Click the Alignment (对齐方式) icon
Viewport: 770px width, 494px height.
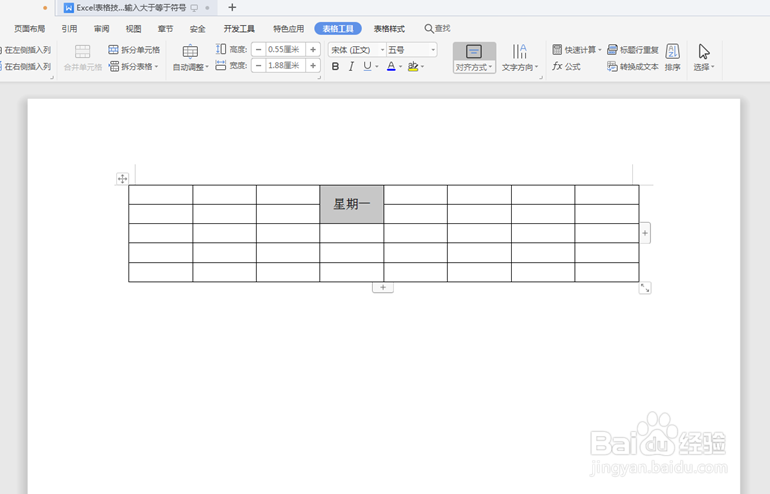click(474, 52)
